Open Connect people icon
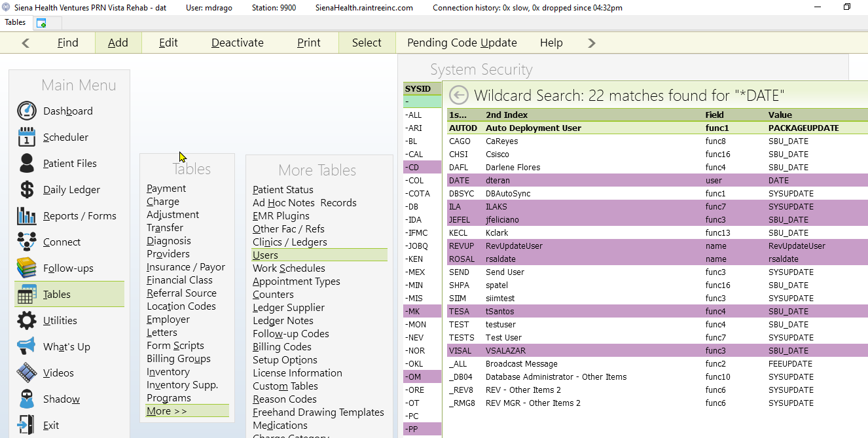This screenshot has height=438, width=868. [27, 242]
